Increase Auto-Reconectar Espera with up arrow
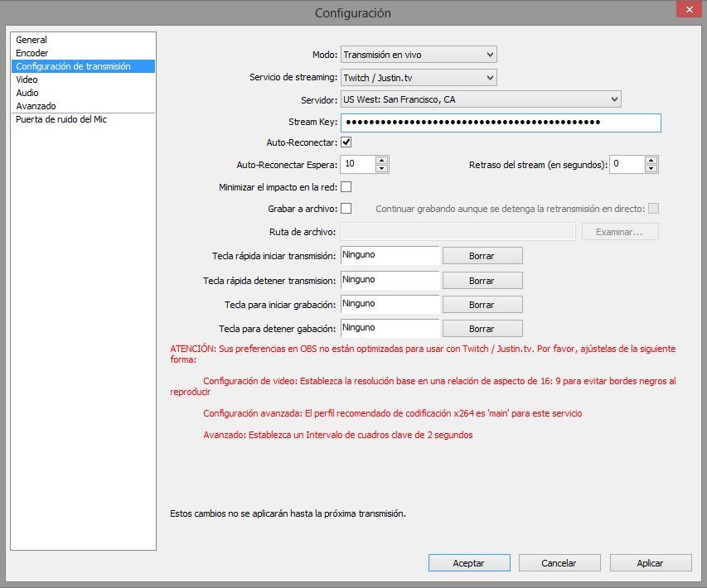Screen dimensions: 707x588 [x=382, y=160]
